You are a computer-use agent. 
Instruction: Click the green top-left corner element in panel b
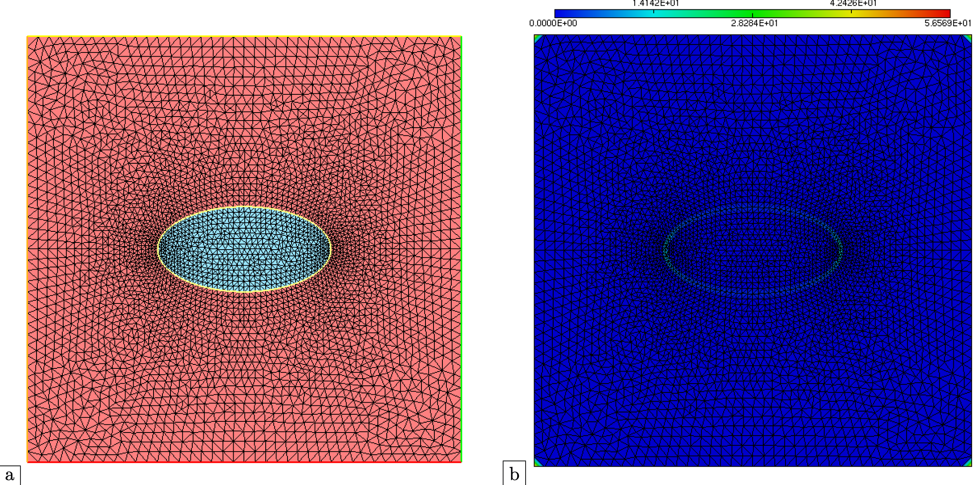[x=537, y=38]
